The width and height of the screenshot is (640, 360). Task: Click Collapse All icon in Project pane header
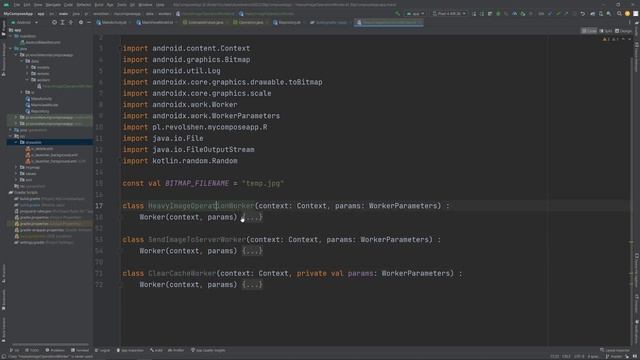[71, 22]
